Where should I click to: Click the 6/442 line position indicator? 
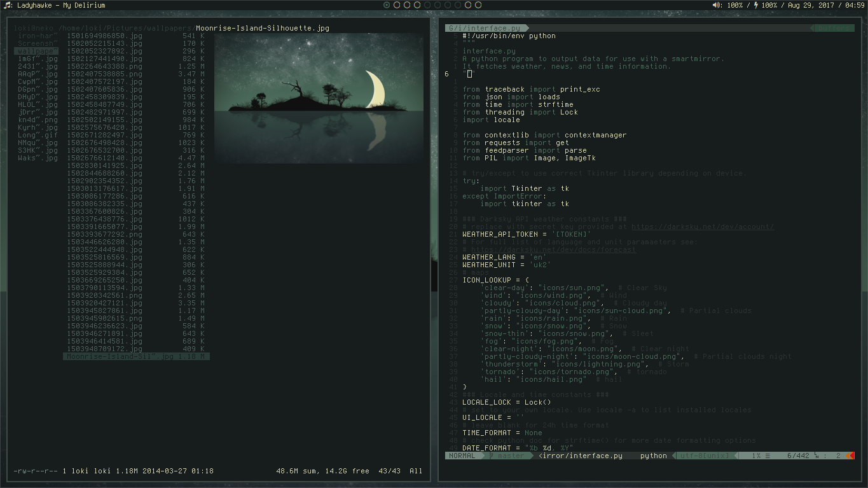click(x=798, y=456)
